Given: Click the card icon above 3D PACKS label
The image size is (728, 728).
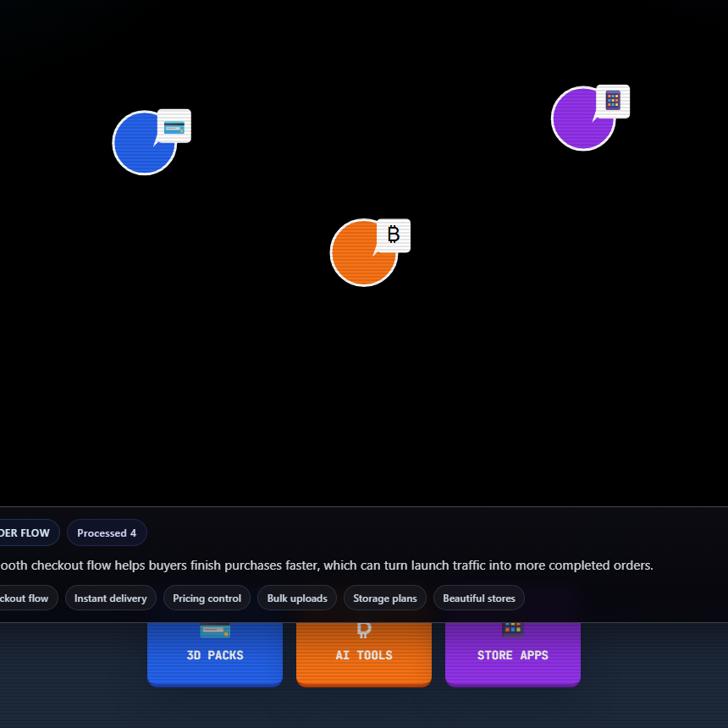Looking at the screenshot, I should point(215,630).
